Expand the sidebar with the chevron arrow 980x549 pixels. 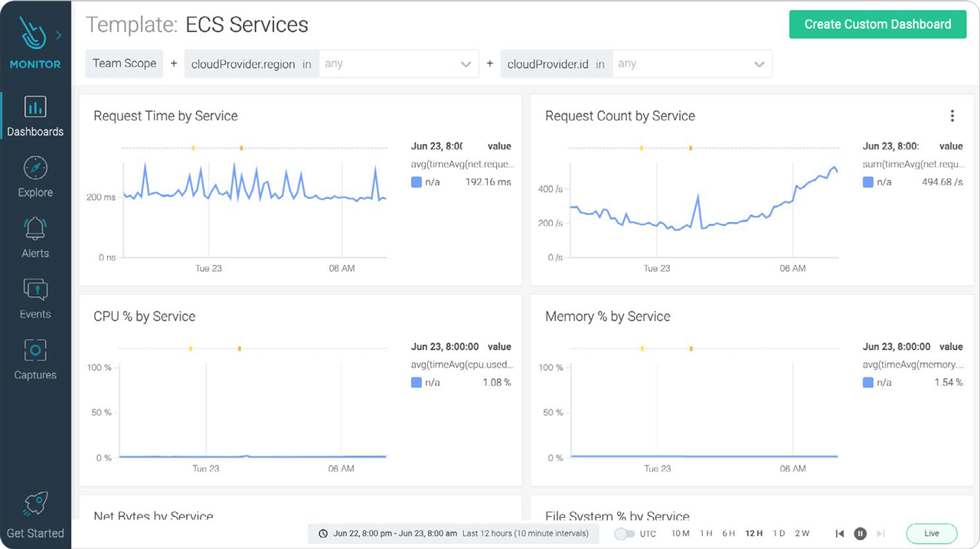click(x=59, y=35)
